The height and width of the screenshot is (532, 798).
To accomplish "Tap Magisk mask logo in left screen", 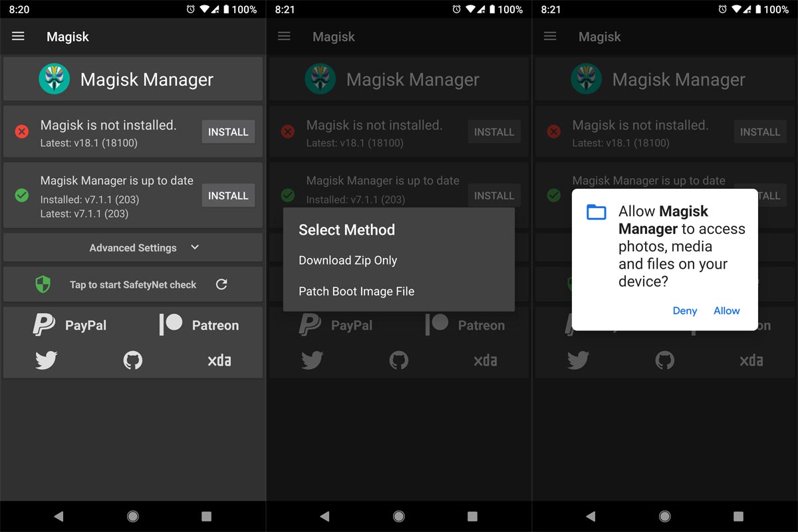I will pyautogui.click(x=54, y=79).
